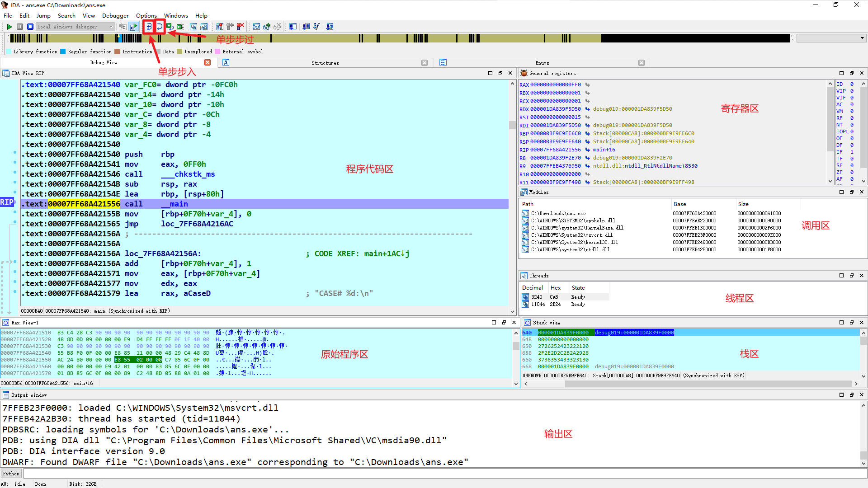Click the Step into debugger icon
This screenshot has width=868, height=488.
(x=149, y=27)
